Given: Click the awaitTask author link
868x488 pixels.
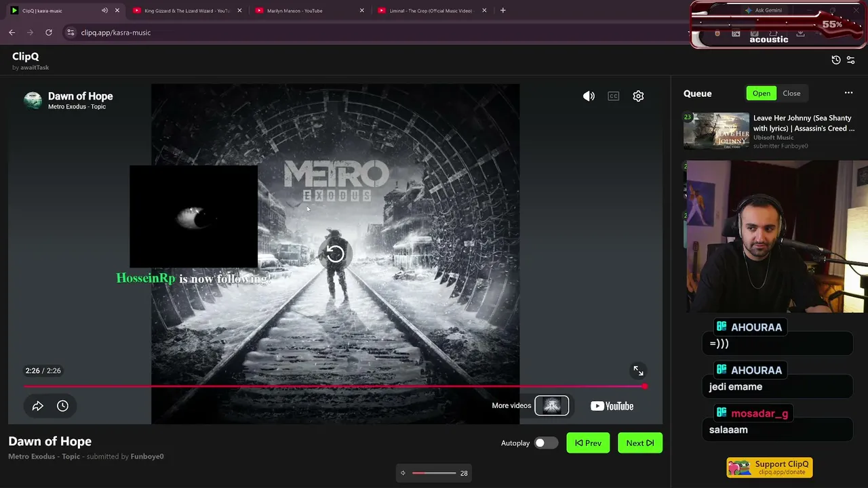Looking at the screenshot, I should click(x=35, y=68).
